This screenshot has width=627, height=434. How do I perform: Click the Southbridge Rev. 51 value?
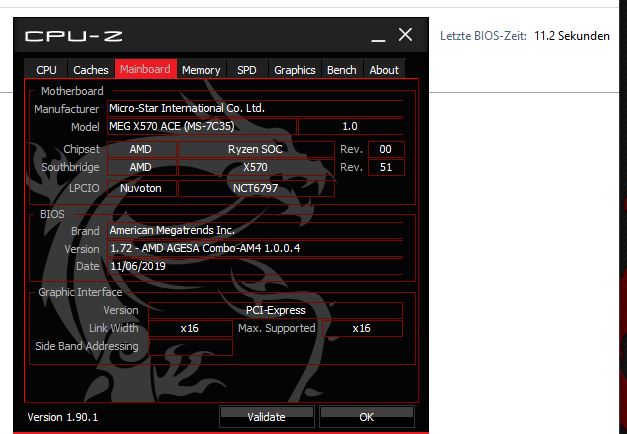point(386,167)
